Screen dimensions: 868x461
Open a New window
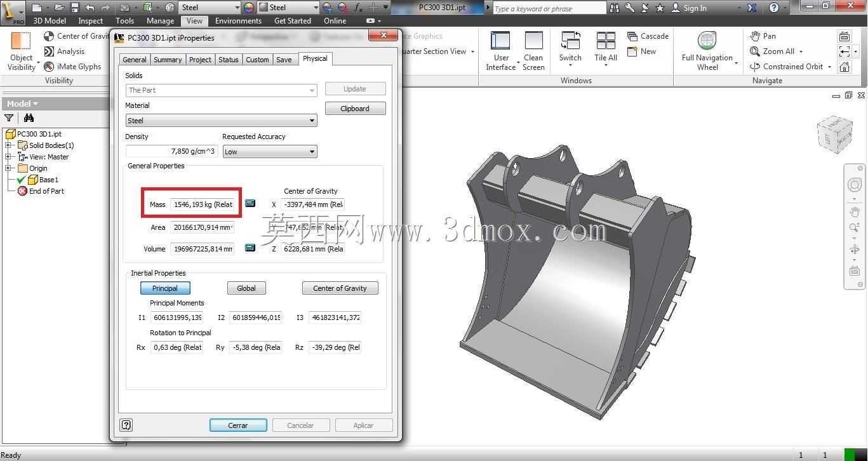(641, 51)
